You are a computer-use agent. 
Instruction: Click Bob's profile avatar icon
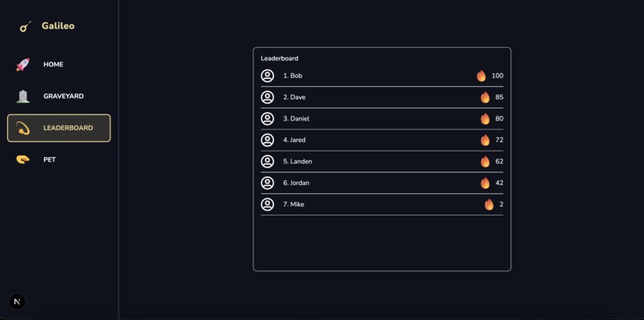coord(268,76)
